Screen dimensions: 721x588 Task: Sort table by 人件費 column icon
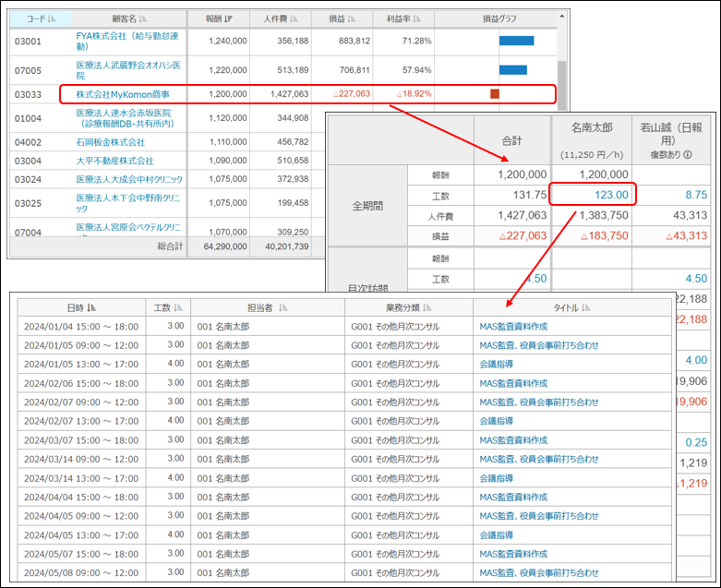[295, 18]
